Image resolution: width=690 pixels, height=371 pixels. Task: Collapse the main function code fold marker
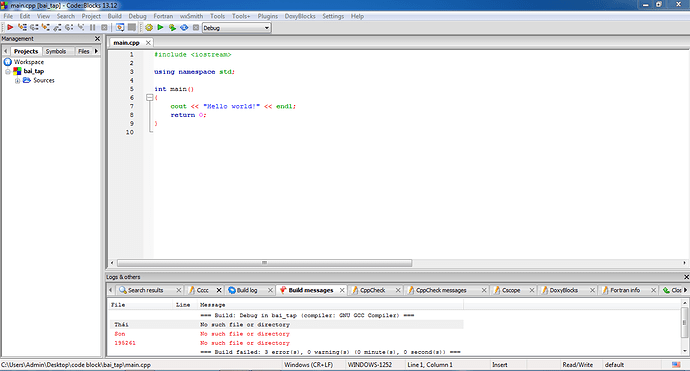150,97
